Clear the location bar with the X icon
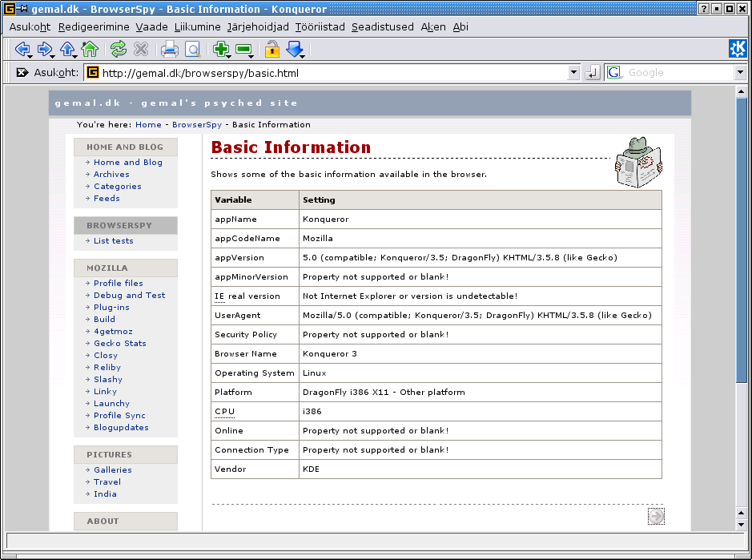Viewport: 752px width, 560px height. (22, 72)
